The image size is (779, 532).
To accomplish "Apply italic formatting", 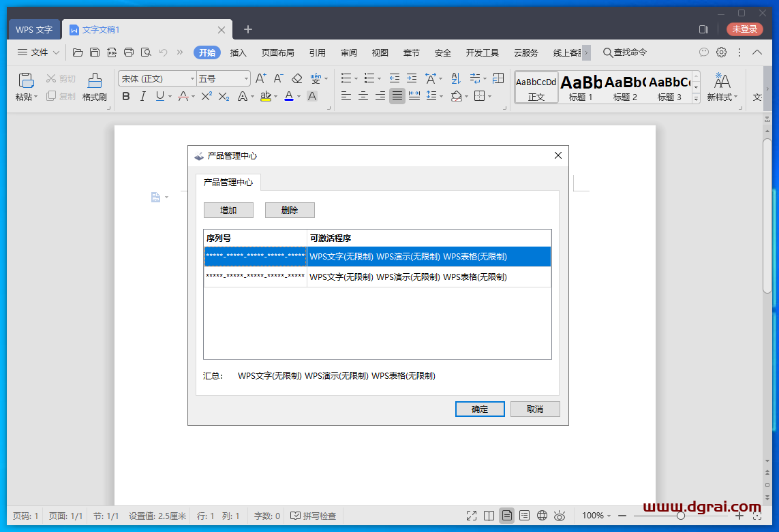I will click(143, 97).
